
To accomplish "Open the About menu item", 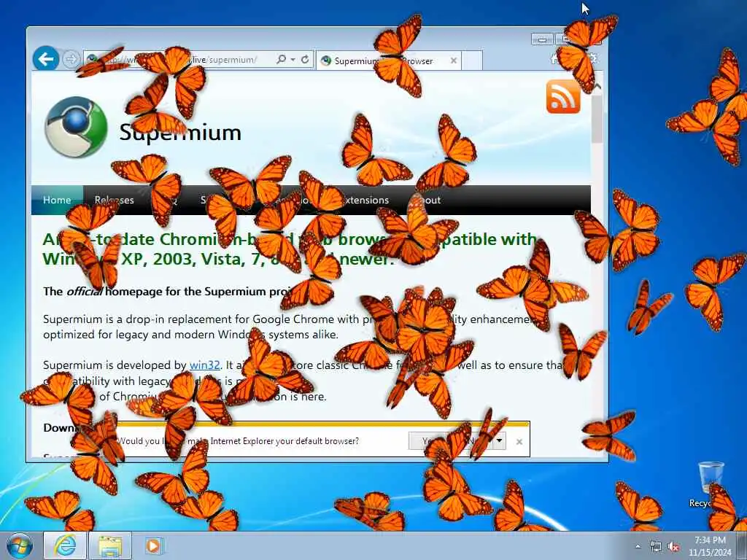I will (x=427, y=200).
